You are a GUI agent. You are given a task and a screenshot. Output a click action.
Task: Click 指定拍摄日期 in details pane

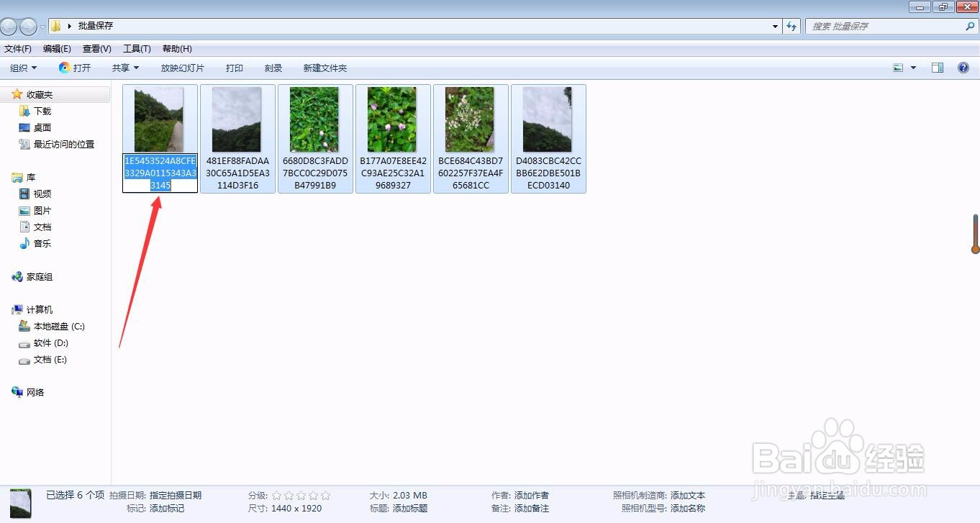[176, 495]
